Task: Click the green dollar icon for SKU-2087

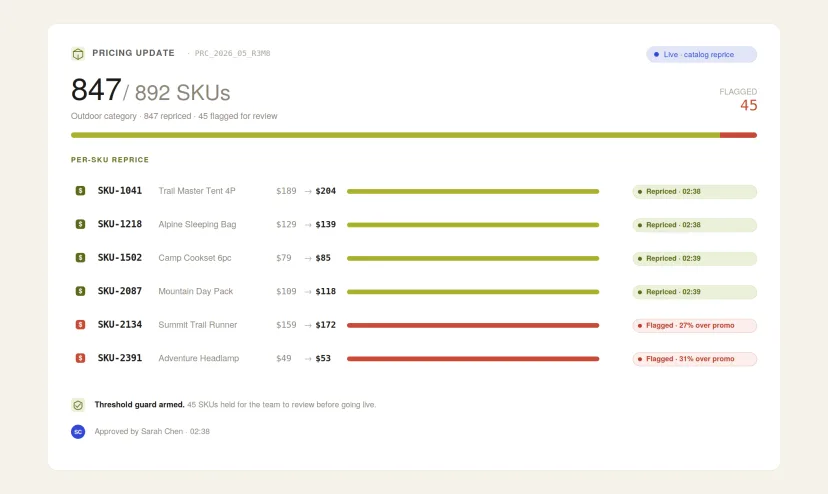Action: [80, 291]
